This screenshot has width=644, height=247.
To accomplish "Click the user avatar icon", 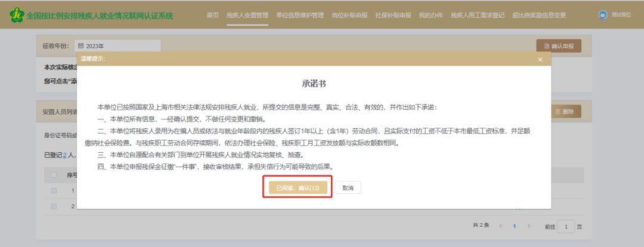I will pos(603,15).
